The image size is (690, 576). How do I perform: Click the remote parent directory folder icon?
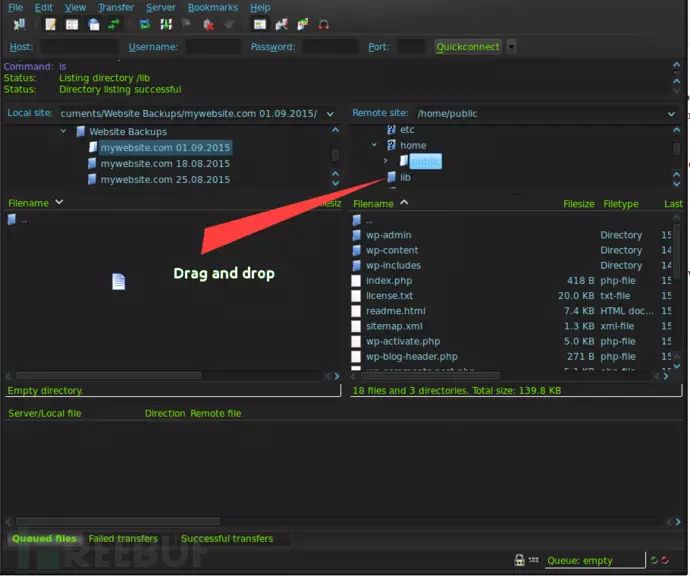pyautogui.click(x=356, y=220)
